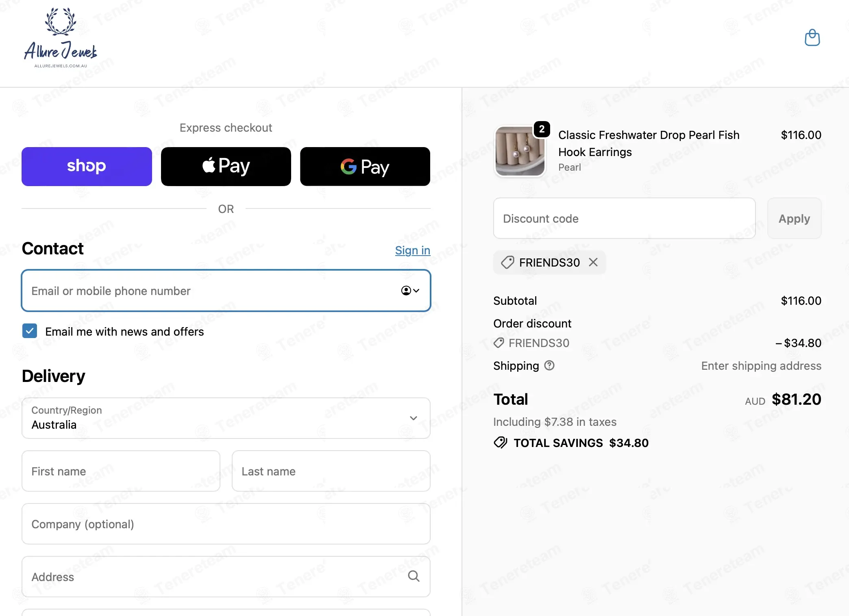The width and height of the screenshot is (849, 616).
Task: Click the FRIENDS30 chip tag icon
Action: pos(507,262)
